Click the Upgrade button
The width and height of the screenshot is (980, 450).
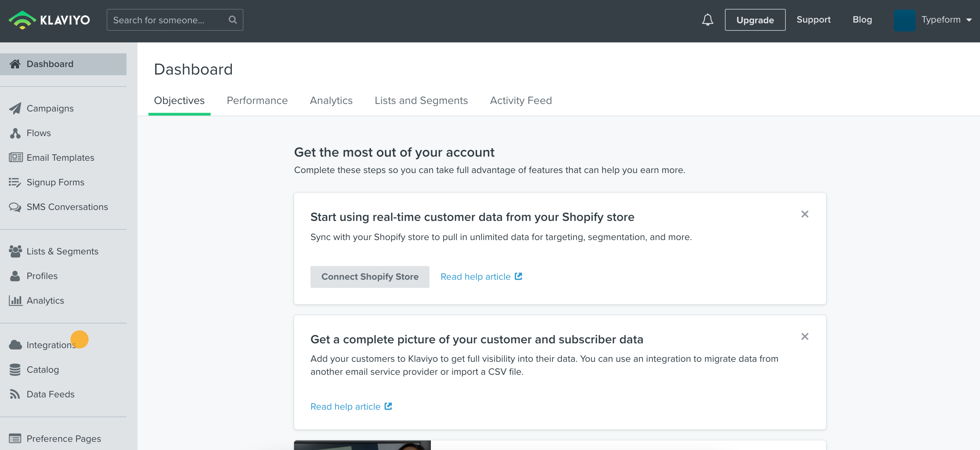click(755, 20)
